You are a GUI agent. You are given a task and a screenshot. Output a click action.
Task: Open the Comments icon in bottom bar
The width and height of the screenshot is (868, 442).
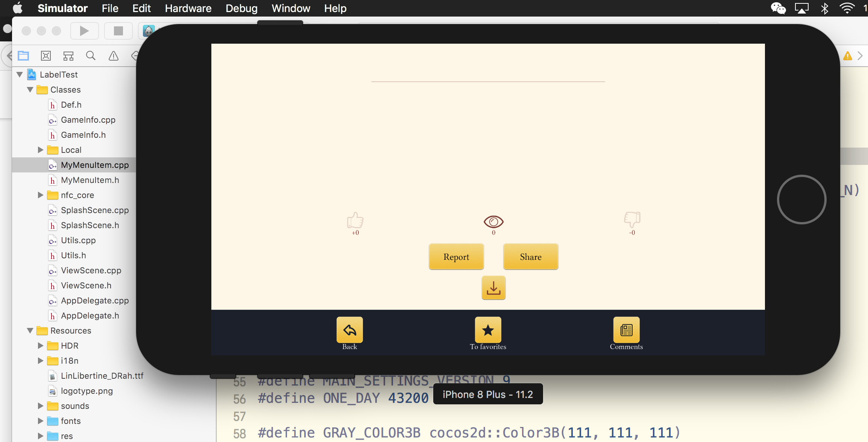pos(626,330)
